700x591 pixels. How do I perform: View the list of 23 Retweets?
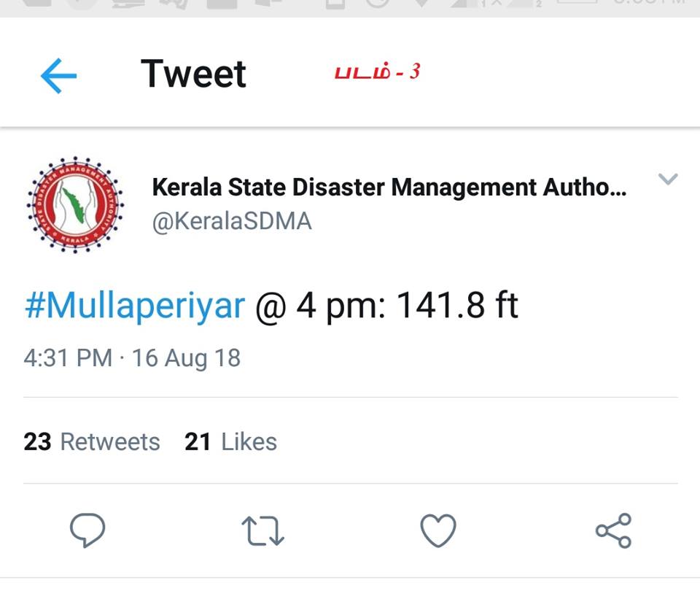(92, 442)
